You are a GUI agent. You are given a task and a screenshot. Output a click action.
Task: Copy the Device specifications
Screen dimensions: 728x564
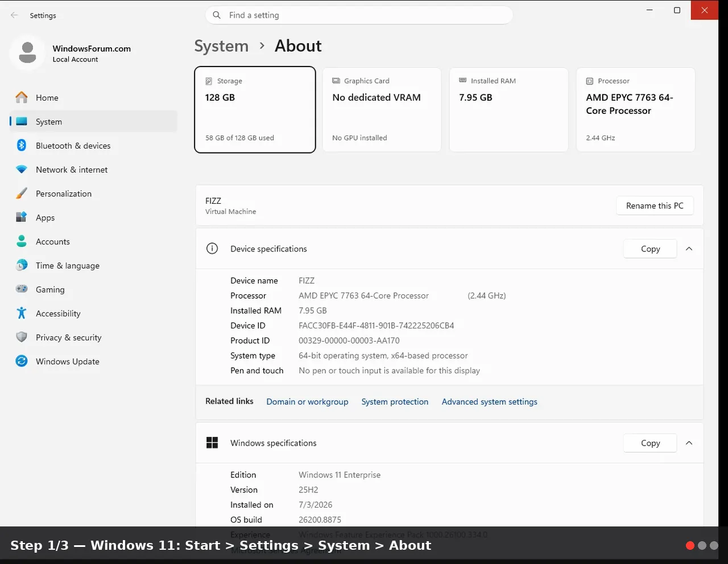pyautogui.click(x=650, y=249)
